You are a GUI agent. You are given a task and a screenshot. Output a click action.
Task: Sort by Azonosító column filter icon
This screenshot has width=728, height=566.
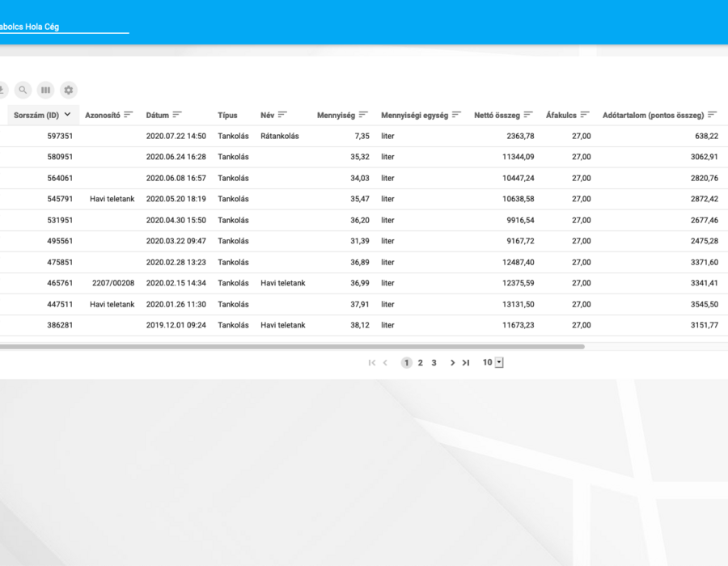(129, 115)
